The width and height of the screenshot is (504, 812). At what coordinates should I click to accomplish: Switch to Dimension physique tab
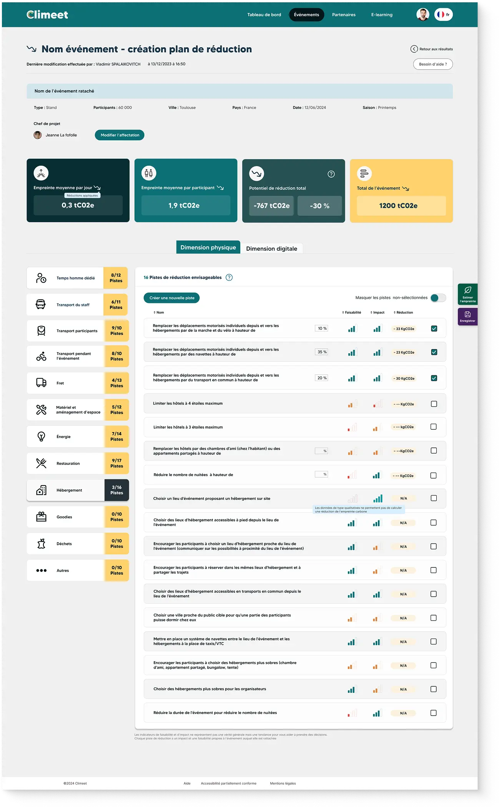[208, 247]
